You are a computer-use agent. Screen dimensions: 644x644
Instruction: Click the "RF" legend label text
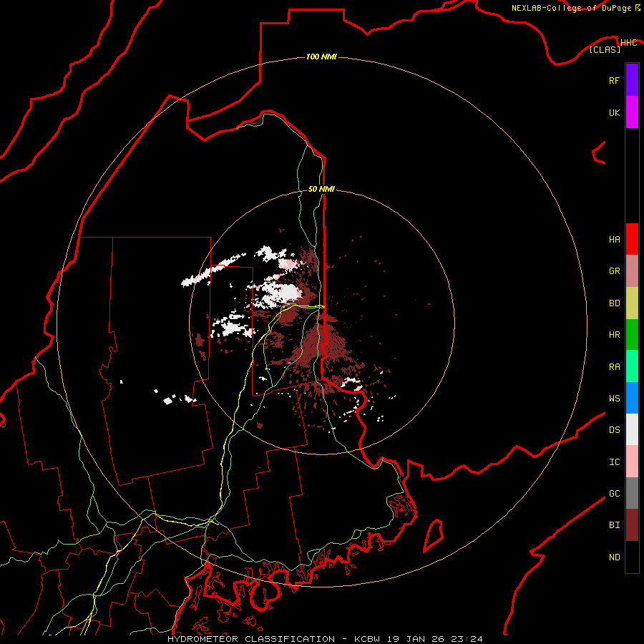(614, 80)
